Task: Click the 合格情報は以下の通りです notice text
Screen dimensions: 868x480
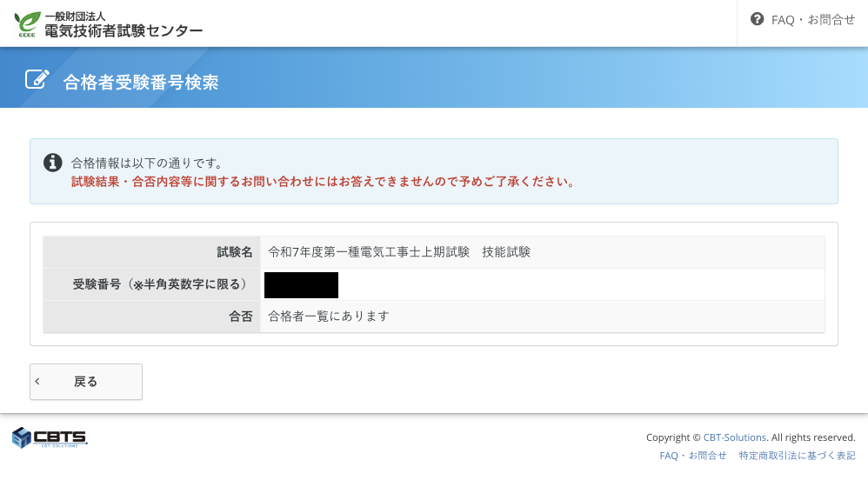Action: pyautogui.click(x=147, y=163)
